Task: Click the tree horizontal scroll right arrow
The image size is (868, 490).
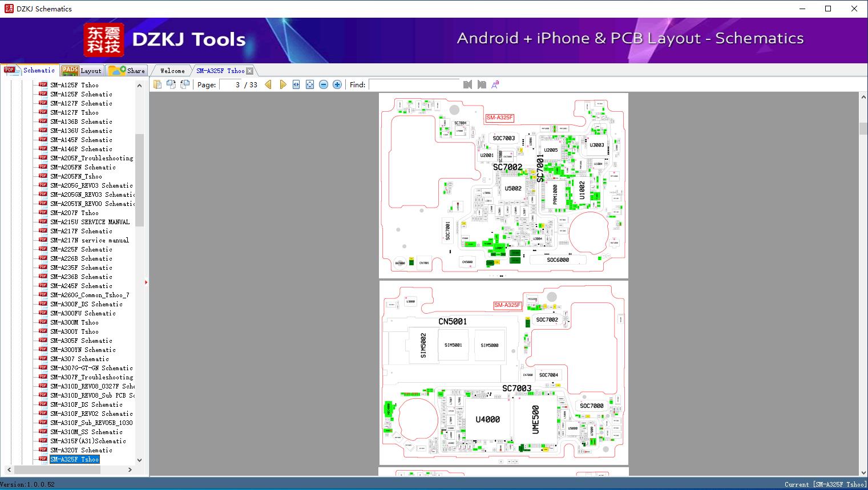Action: click(130, 469)
